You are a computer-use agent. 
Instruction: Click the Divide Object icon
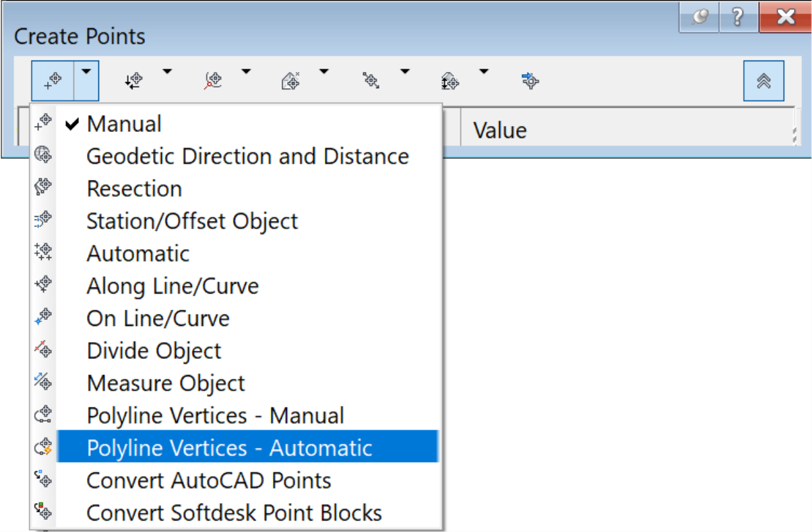point(43,349)
